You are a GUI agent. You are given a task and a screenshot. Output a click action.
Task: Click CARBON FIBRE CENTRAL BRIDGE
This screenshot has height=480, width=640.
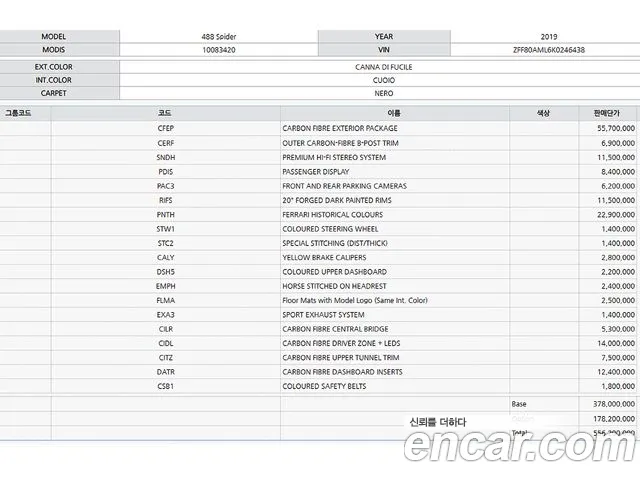[x=336, y=329]
